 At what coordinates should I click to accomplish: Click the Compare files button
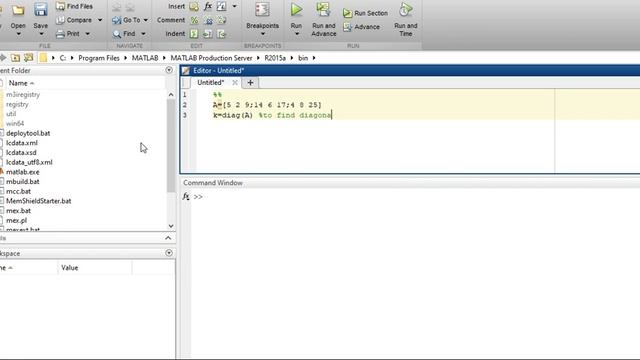(x=74, y=20)
